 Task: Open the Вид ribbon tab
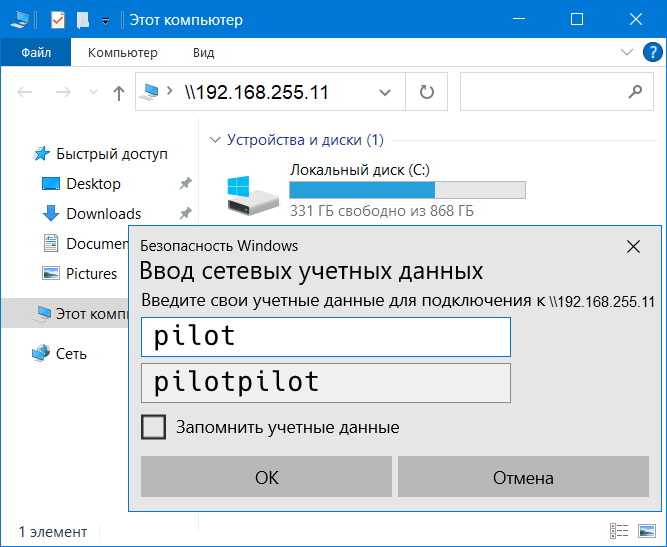coord(203,52)
